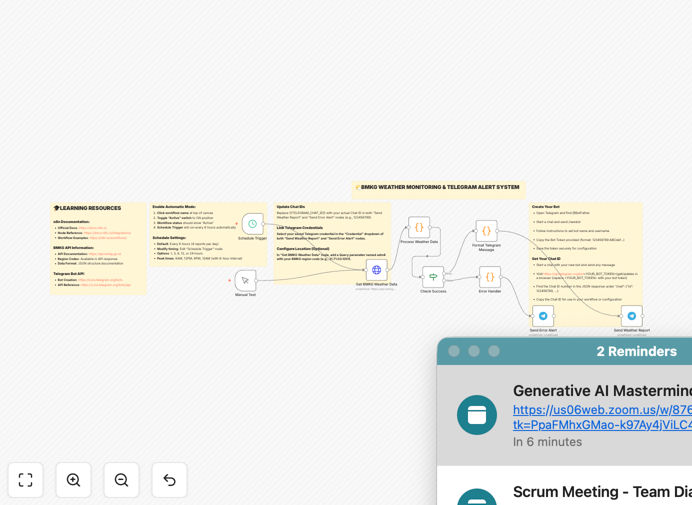Image resolution: width=692 pixels, height=505 pixels.
Task: Click the Workflow Examples link in sticky note
Action: [x=108, y=237]
